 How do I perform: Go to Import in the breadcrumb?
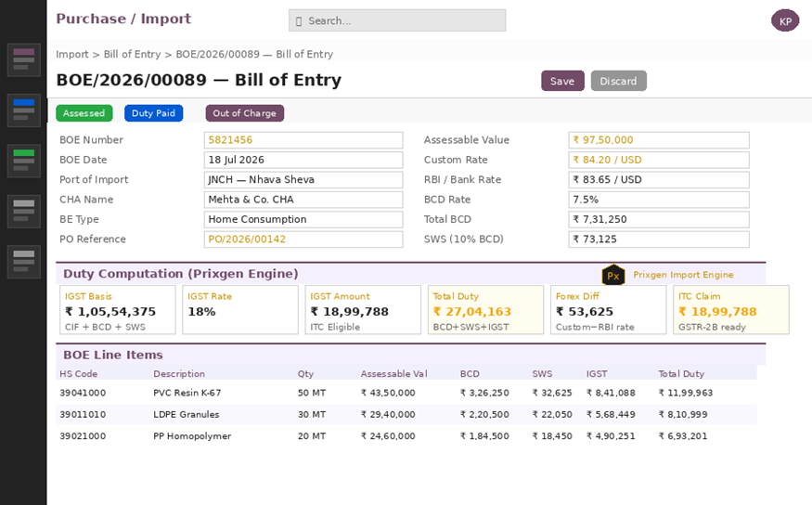coord(72,54)
